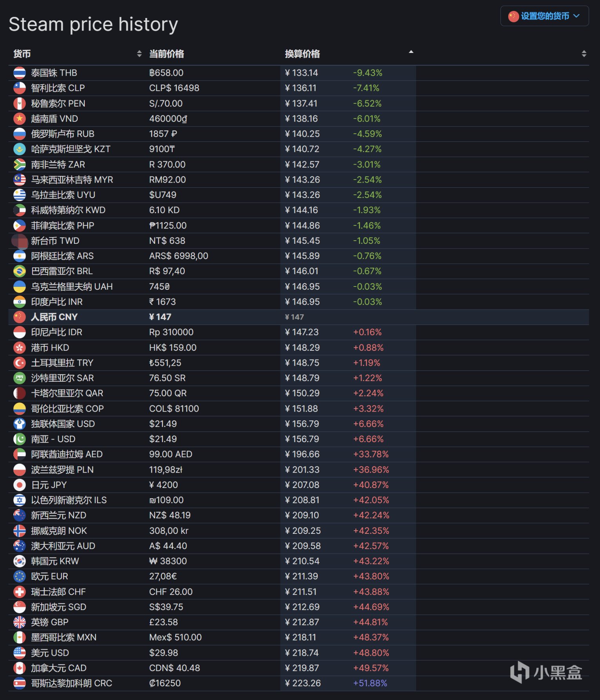Screen dimensions: 600x700
Task: Click the Kazakhstan flag icon for KZT
Action: [20, 149]
